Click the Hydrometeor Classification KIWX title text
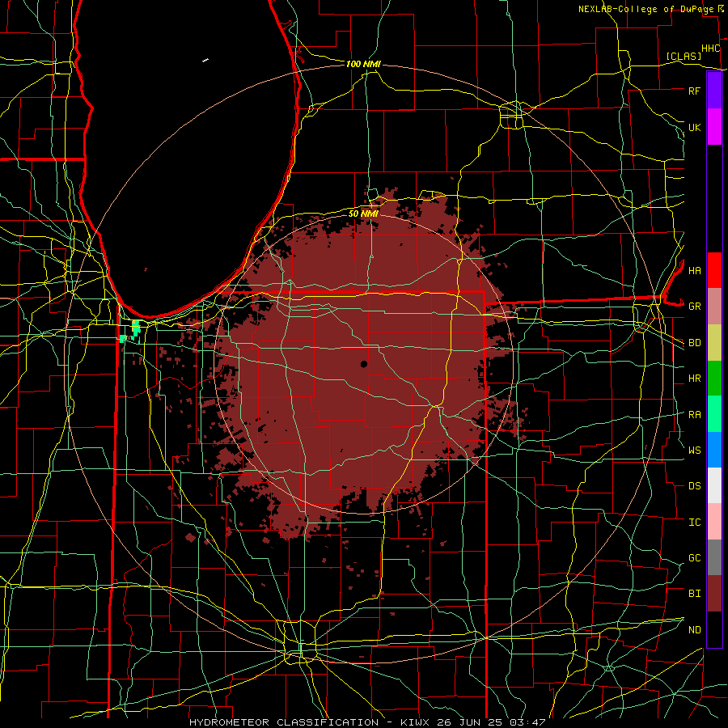Viewport: 728px width, 728px height. pos(366,722)
